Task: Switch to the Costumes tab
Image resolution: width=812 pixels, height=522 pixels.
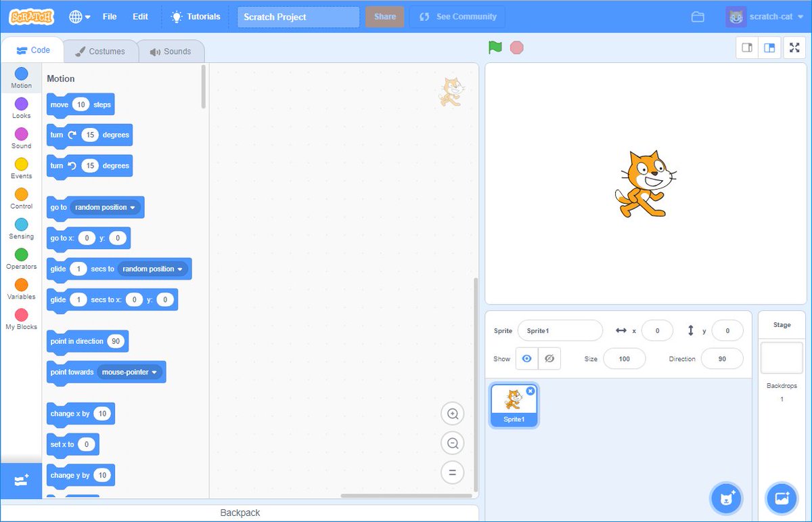Action: [100, 50]
